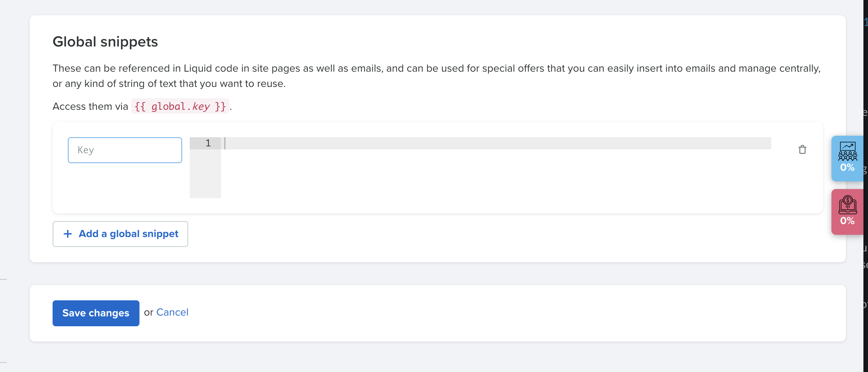Click the empty gutter area below line 1
The width and height of the screenshot is (868, 372).
205,174
